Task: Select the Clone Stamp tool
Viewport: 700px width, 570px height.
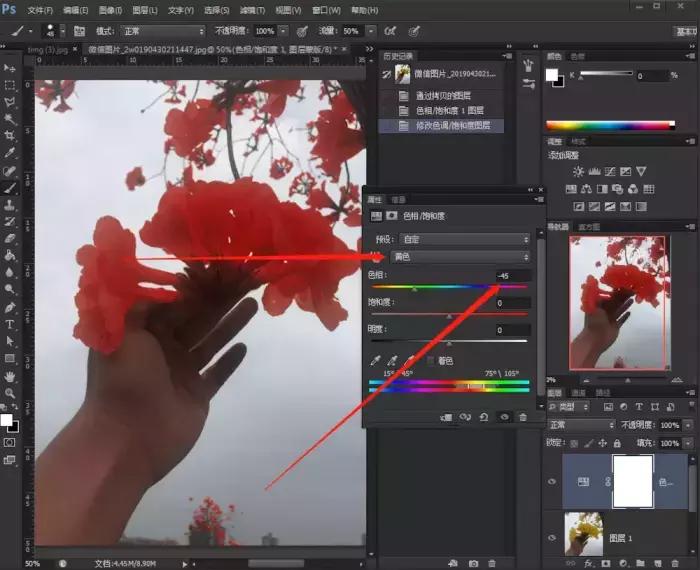Action: [9, 205]
